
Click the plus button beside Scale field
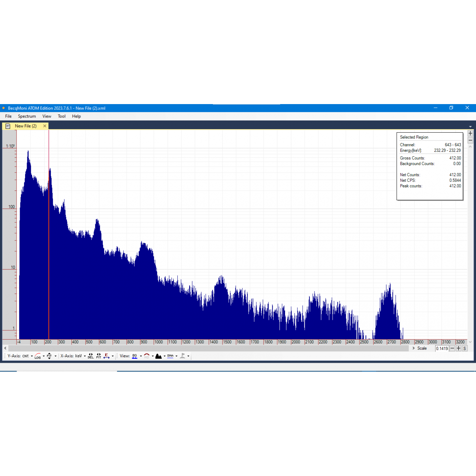[x=459, y=348]
